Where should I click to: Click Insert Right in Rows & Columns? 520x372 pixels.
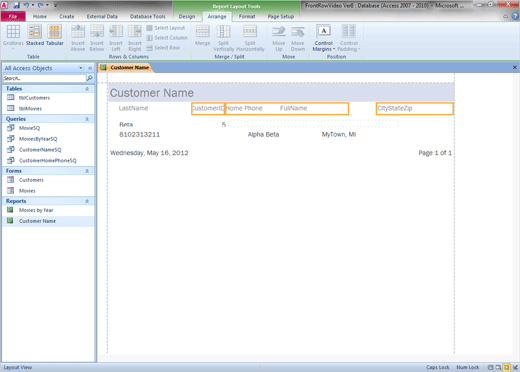(x=135, y=38)
